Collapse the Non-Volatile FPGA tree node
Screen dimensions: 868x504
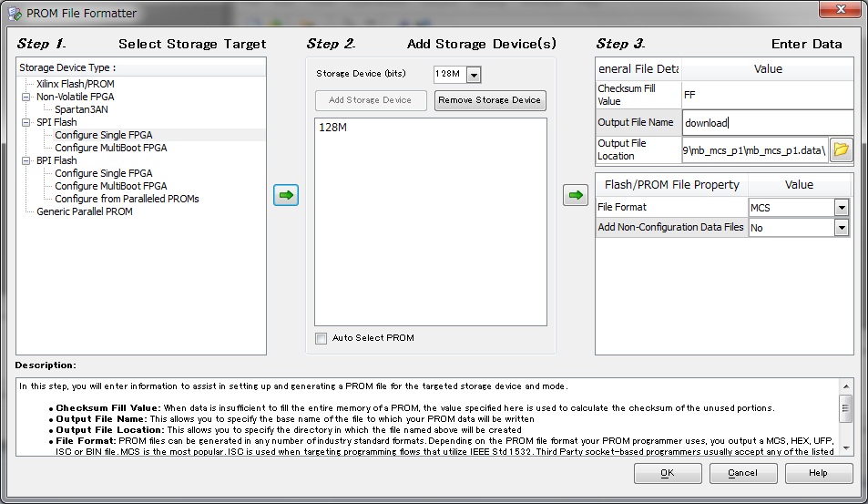[26, 97]
